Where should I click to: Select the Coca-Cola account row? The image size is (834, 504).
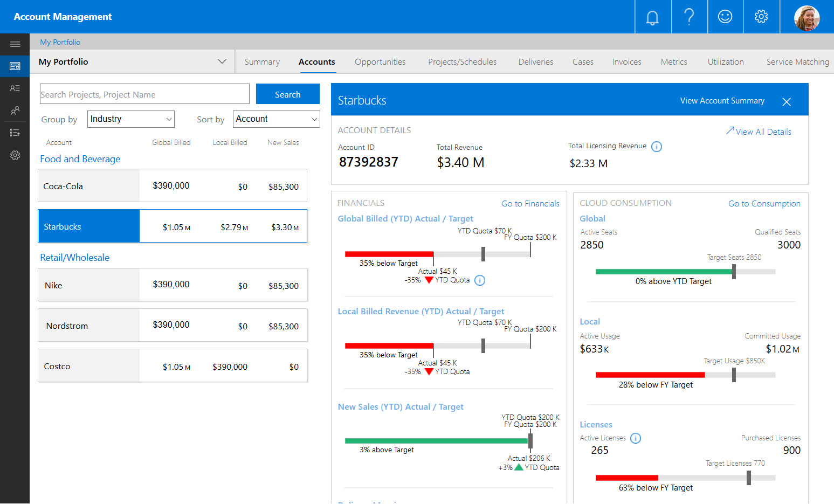pos(173,186)
